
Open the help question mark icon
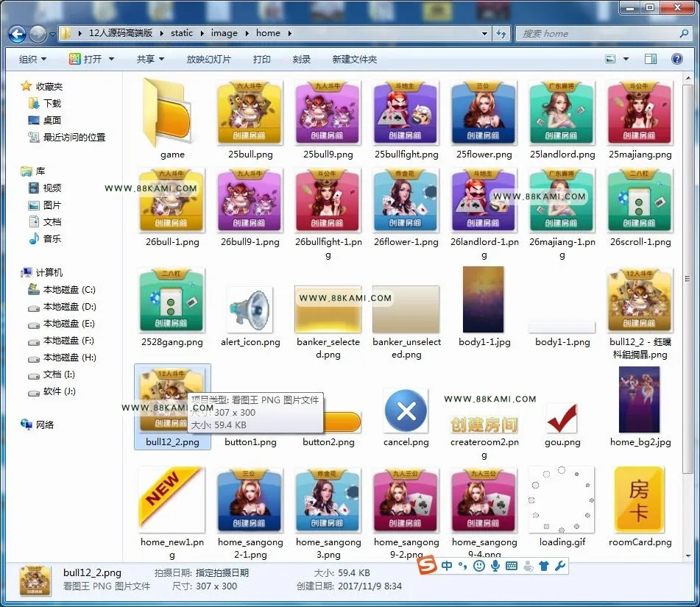click(676, 59)
